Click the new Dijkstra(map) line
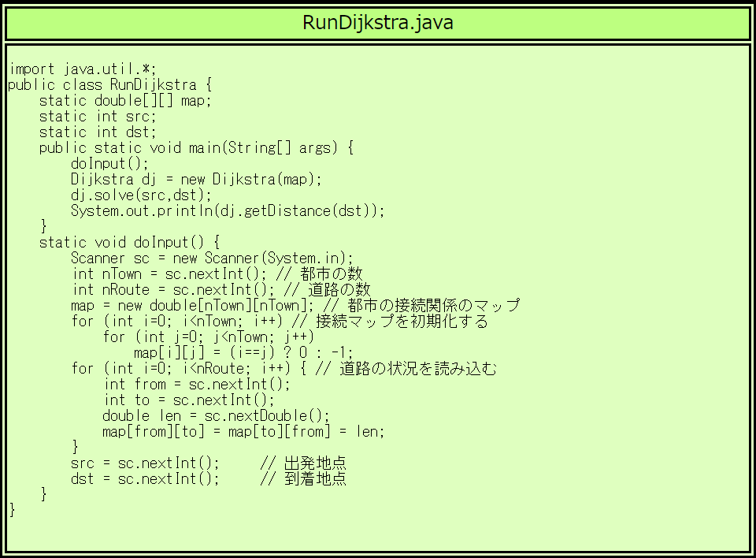Image resolution: width=756 pixels, height=558 pixels. (x=197, y=179)
